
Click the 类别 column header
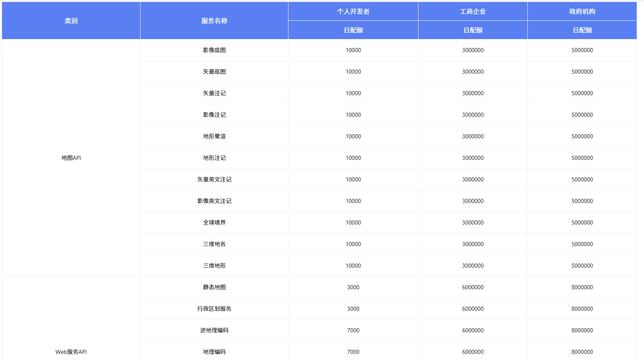pyautogui.click(x=71, y=21)
